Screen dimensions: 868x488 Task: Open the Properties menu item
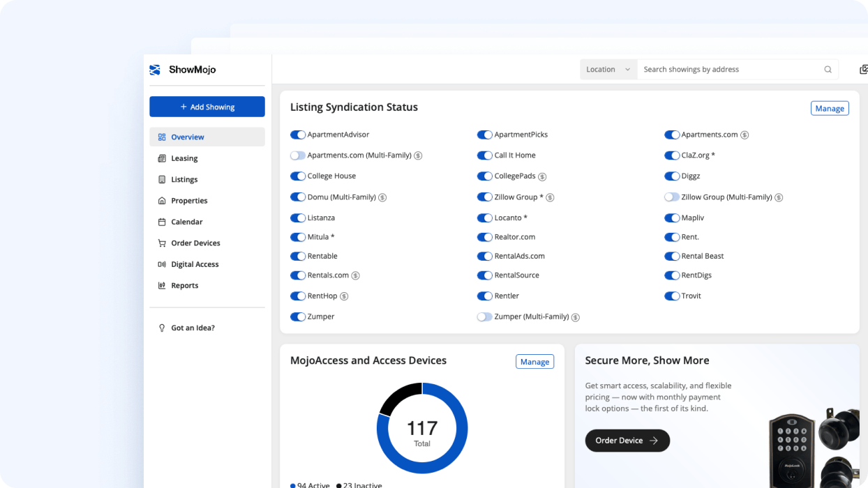189,201
